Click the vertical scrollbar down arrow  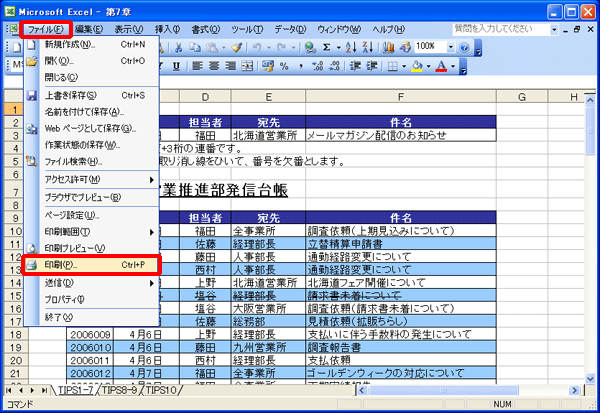(x=590, y=379)
